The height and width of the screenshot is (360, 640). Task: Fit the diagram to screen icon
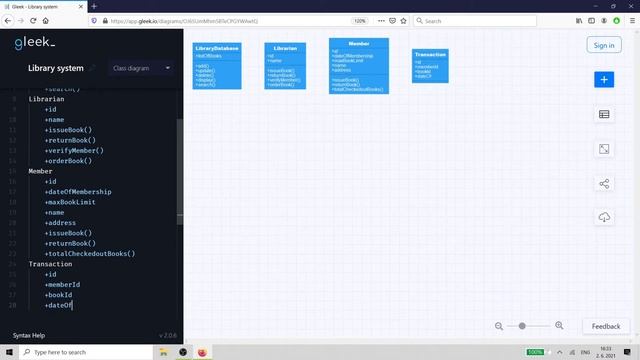coord(604,149)
